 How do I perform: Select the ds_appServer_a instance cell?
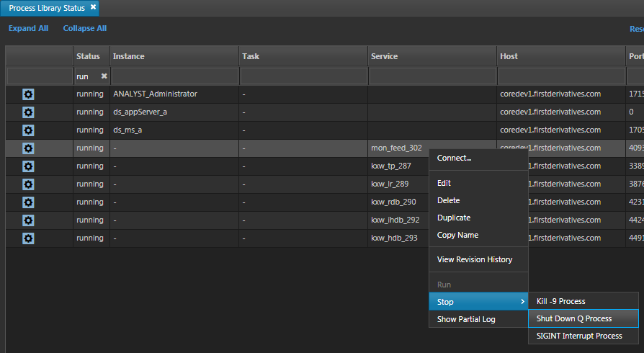tap(174, 112)
